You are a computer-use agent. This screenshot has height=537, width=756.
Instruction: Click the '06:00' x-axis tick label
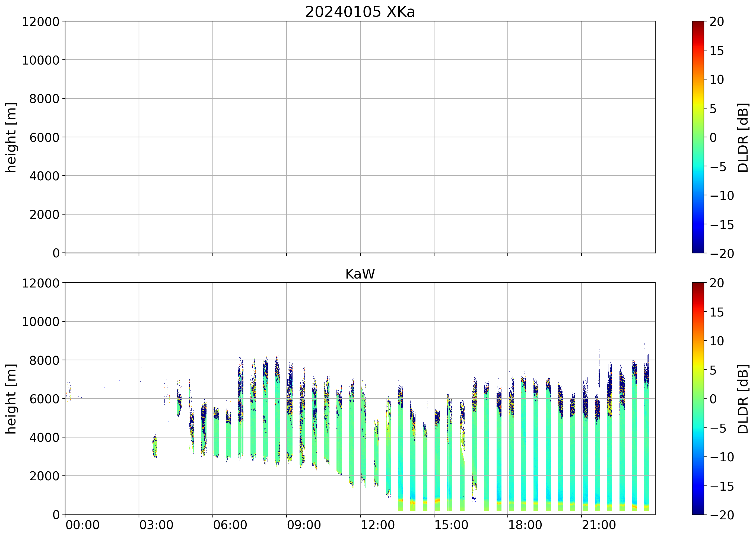tap(230, 525)
